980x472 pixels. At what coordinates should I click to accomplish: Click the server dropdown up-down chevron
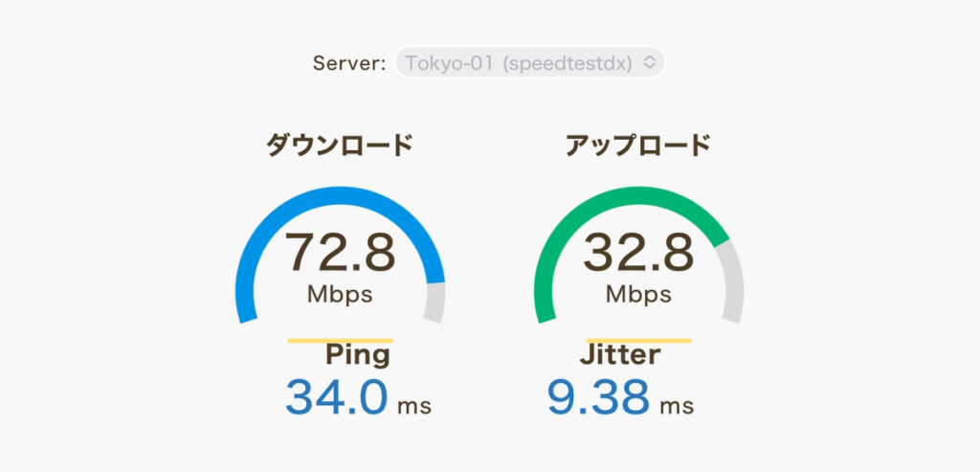point(650,62)
